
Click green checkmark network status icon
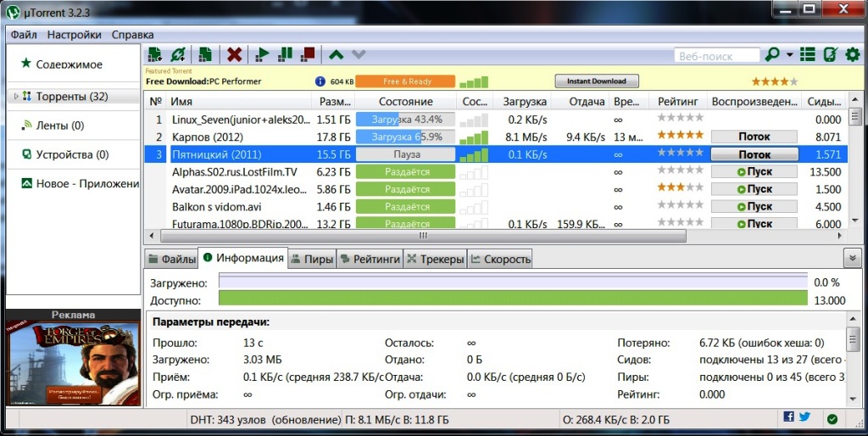832,417
